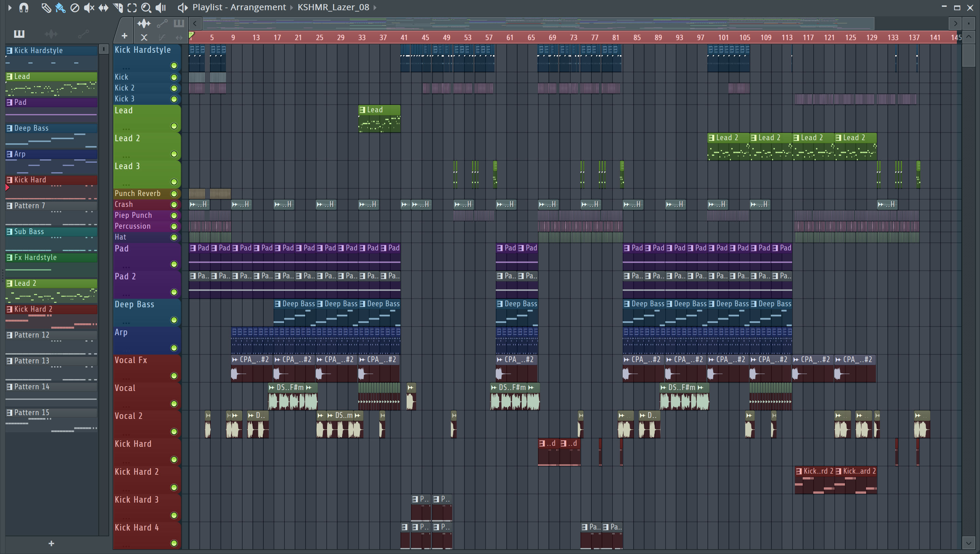Click the small dot button above the vertical scrollbar
Viewport: 980px width, 554px height.
(968, 23)
